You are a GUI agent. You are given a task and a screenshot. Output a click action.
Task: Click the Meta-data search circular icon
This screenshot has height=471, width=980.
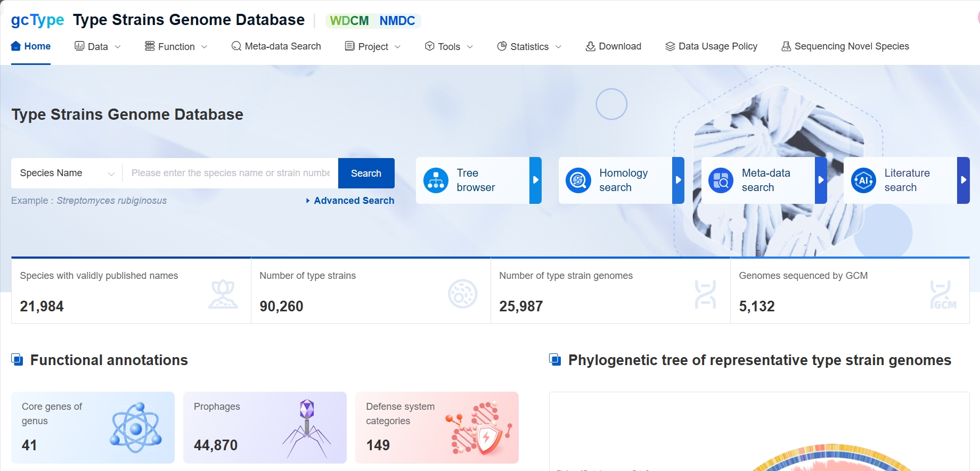(x=721, y=180)
